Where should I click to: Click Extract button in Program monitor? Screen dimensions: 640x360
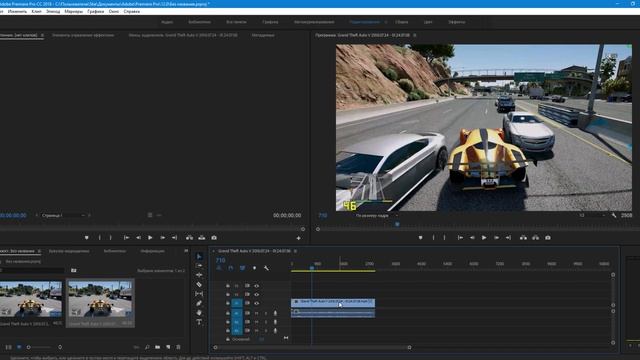coord(536,238)
